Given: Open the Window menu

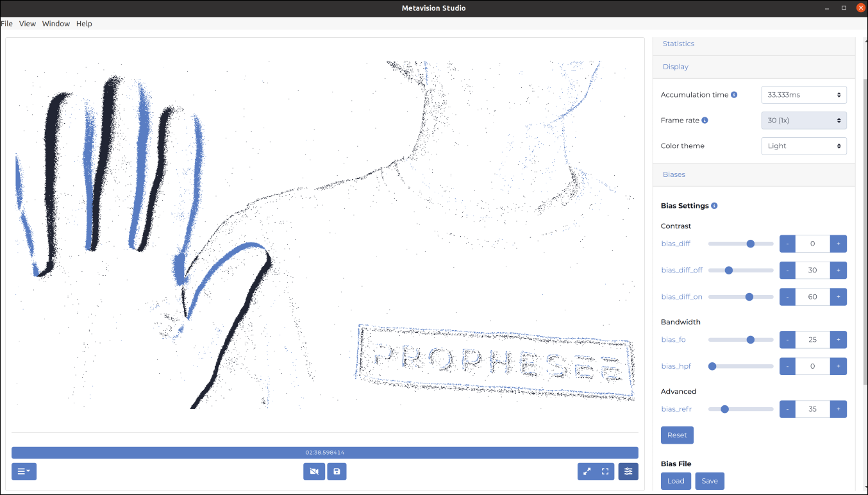Looking at the screenshot, I should [56, 24].
